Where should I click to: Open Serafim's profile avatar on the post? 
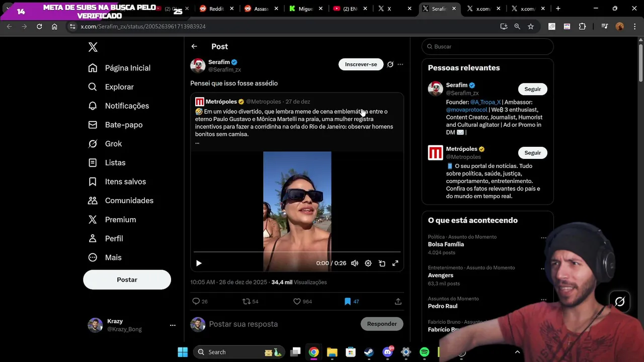click(198, 65)
